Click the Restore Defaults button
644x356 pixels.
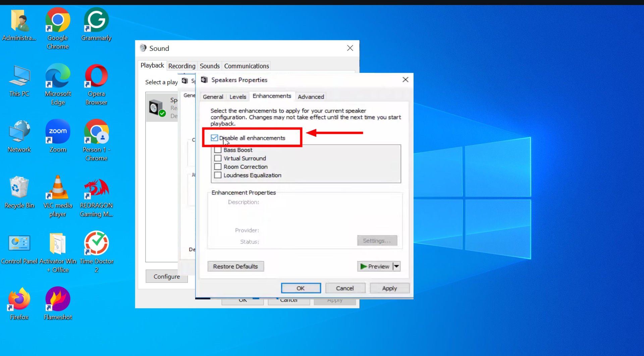pyautogui.click(x=235, y=266)
